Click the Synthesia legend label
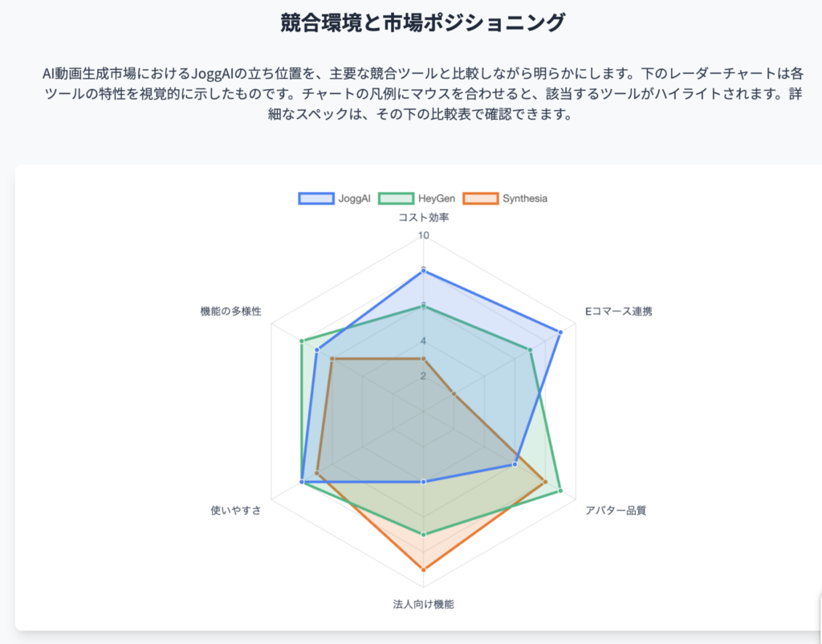Image resolution: width=822 pixels, height=644 pixels. tap(525, 199)
